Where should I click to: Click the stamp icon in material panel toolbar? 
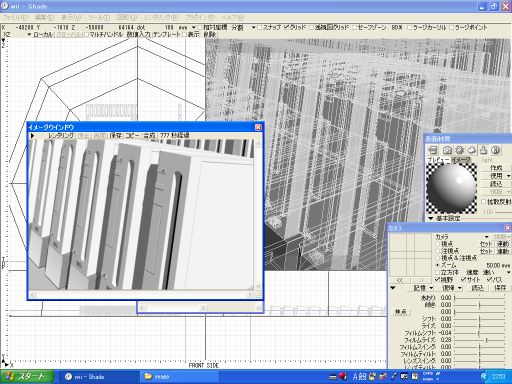point(483,150)
